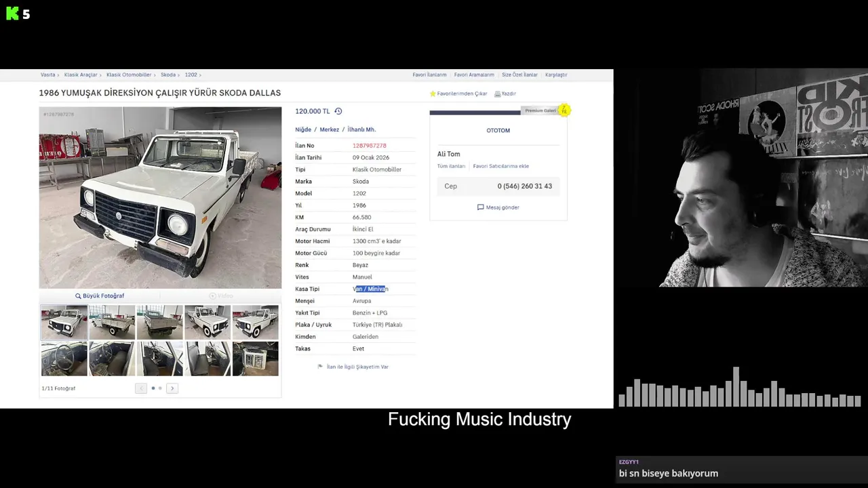The image size is (868, 488).
Task: Open Klasik Araçlar breadcrumb link
Action: tap(81, 75)
